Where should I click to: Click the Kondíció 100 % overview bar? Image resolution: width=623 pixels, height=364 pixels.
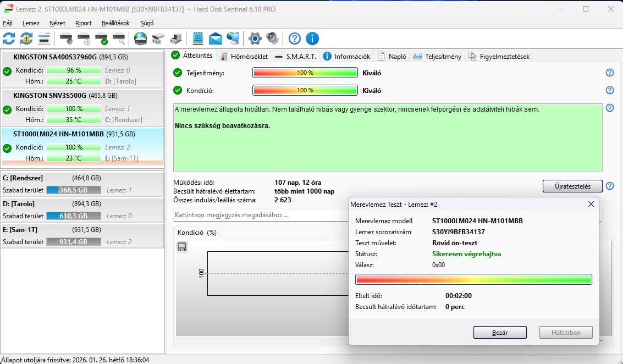click(x=305, y=90)
